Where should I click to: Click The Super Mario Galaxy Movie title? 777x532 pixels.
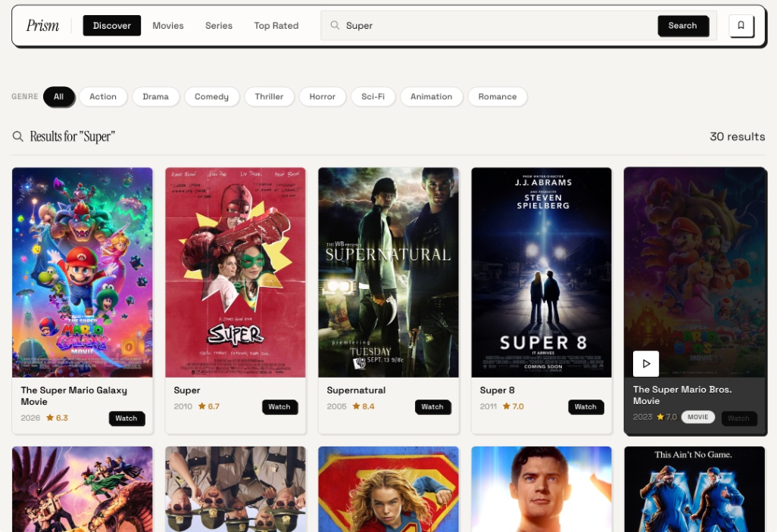coord(73,396)
